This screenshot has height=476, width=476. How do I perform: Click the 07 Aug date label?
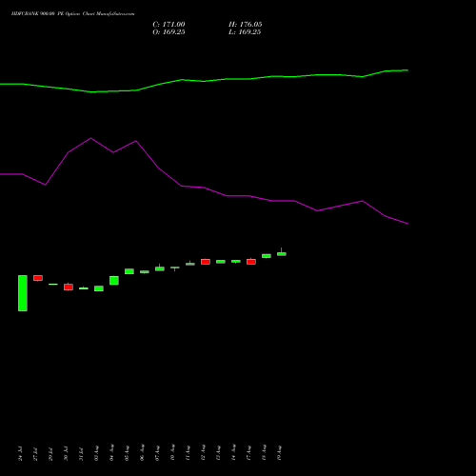[157, 453]
